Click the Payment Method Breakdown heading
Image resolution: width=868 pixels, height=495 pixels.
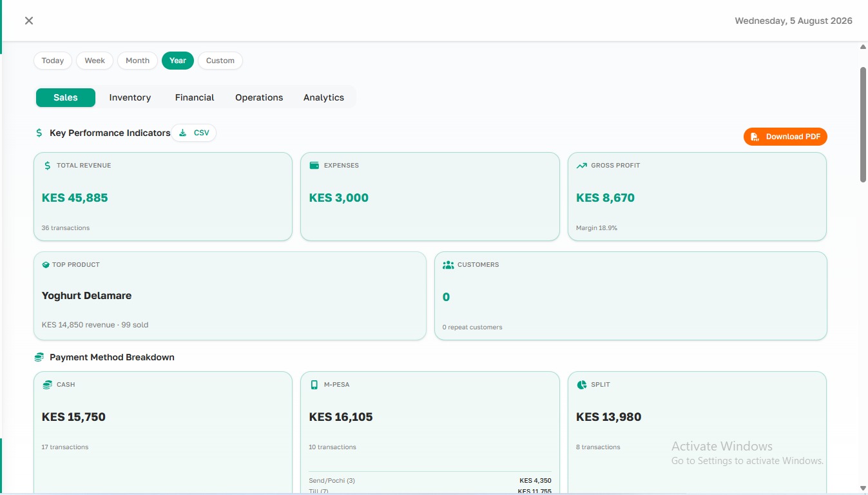pyautogui.click(x=112, y=357)
